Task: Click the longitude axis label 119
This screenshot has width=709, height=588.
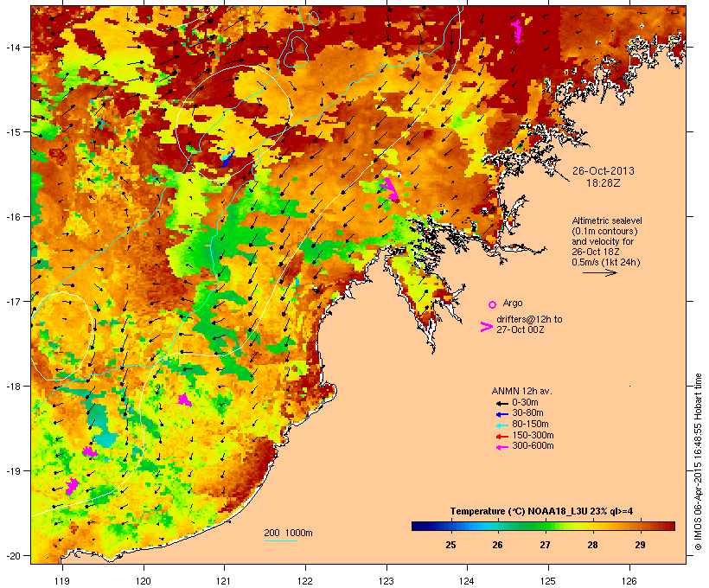Action: pyautogui.click(x=62, y=581)
